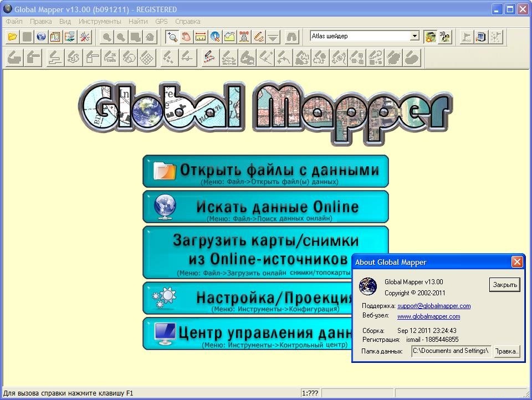Open the Файл menu

[14, 22]
